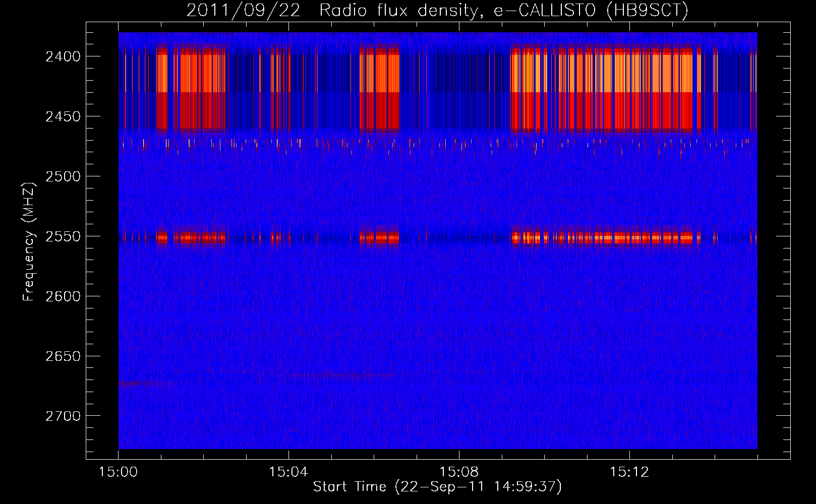Click the 15:04 time tick label
Viewport: 816px width, 504px height.
tap(288, 472)
